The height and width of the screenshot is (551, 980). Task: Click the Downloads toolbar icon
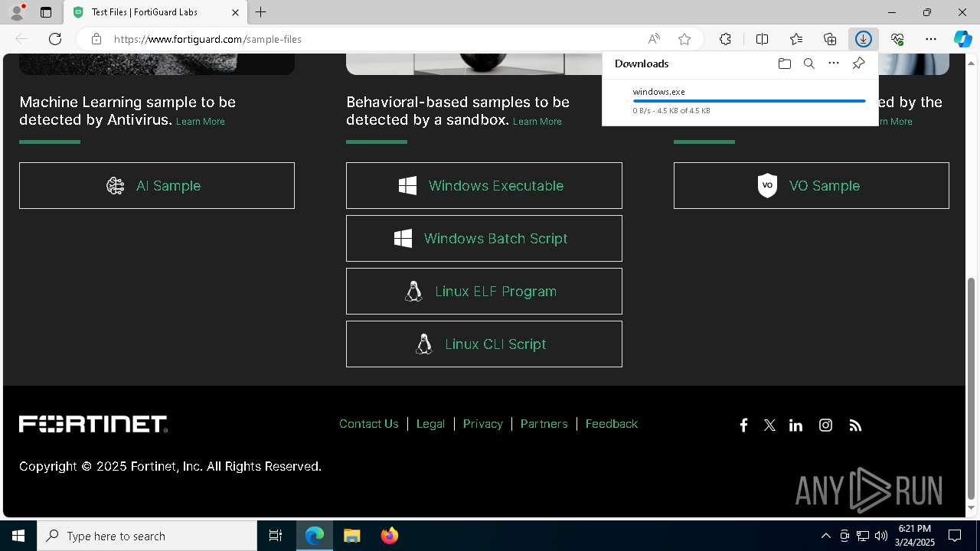[864, 39]
